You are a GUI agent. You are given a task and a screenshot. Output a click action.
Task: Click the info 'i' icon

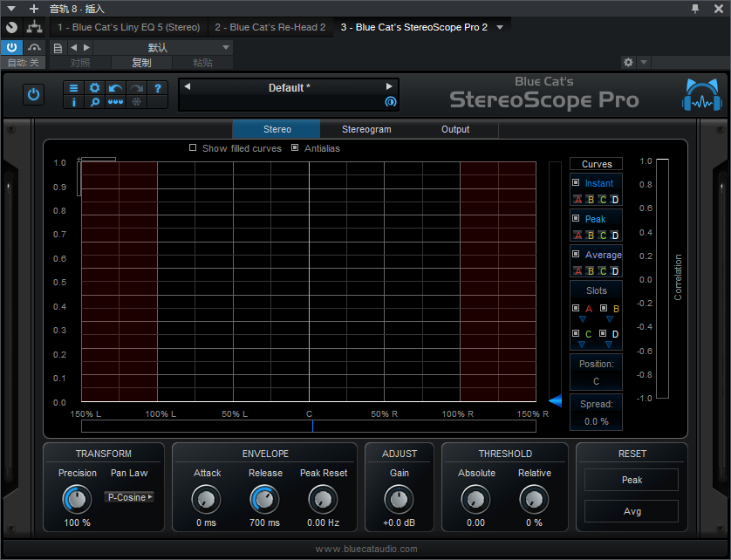73,102
